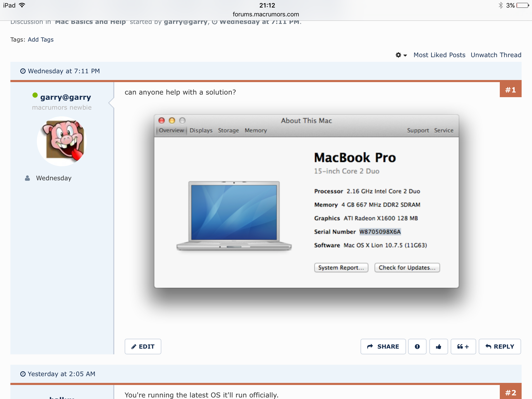The height and width of the screenshot is (399, 532).
Task: Open post number #1 permalink
Action: click(510, 90)
